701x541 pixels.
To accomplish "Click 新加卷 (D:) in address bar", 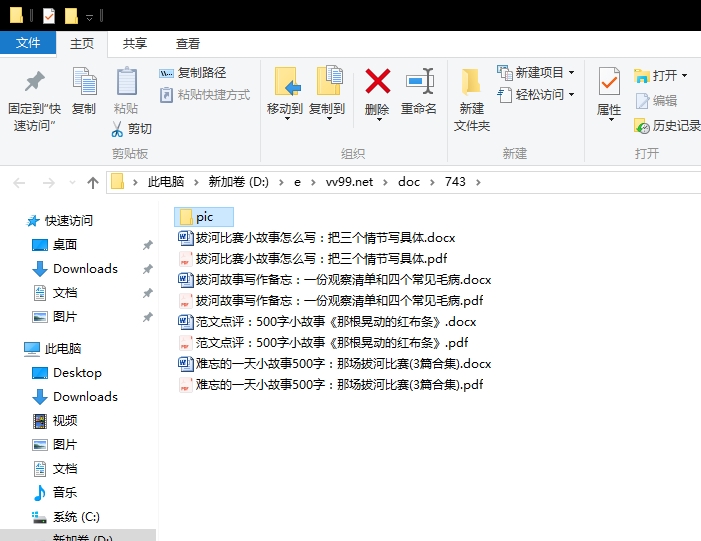I will (238, 182).
